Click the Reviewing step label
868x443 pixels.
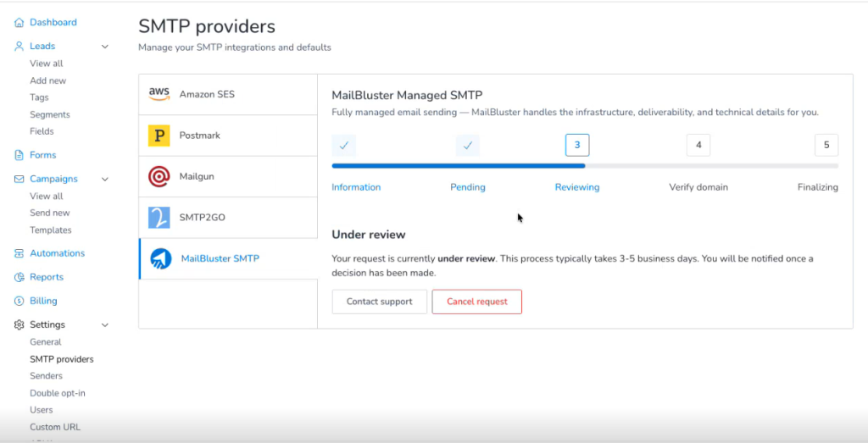pyautogui.click(x=576, y=187)
